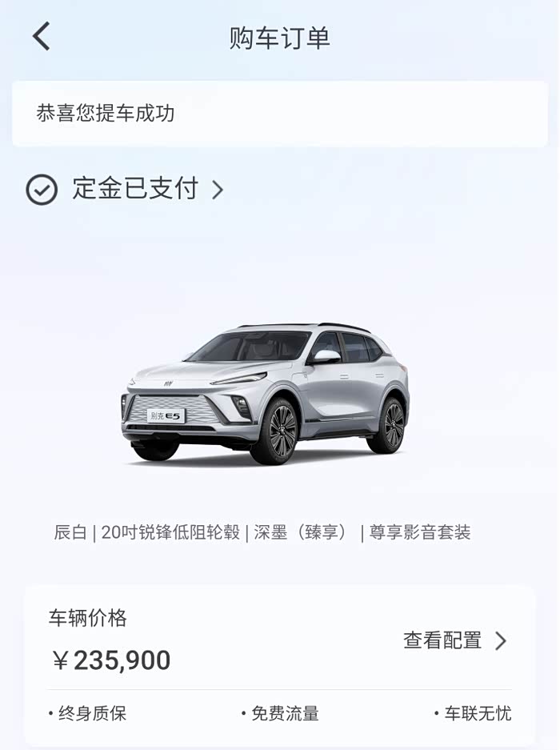Tap the 购车订单 page title
Viewport: 560px width, 750px height.
coord(280,38)
